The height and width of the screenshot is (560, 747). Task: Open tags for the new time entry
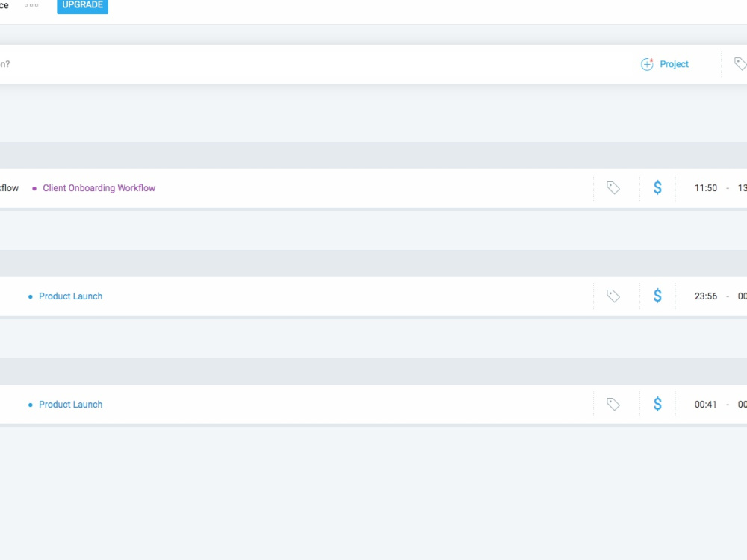(x=740, y=63)
